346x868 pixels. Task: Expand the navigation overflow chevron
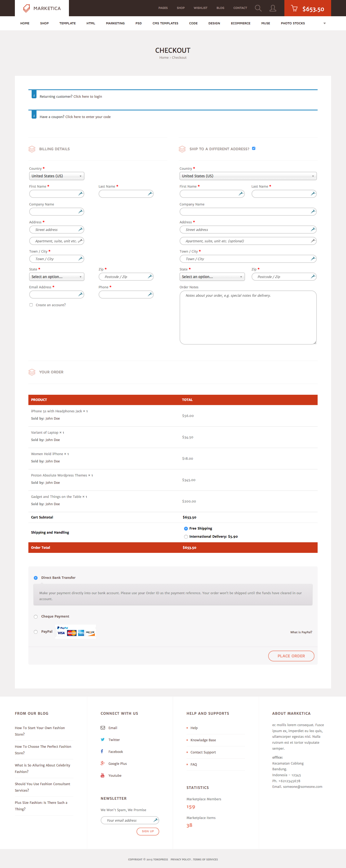click(324, 23)
